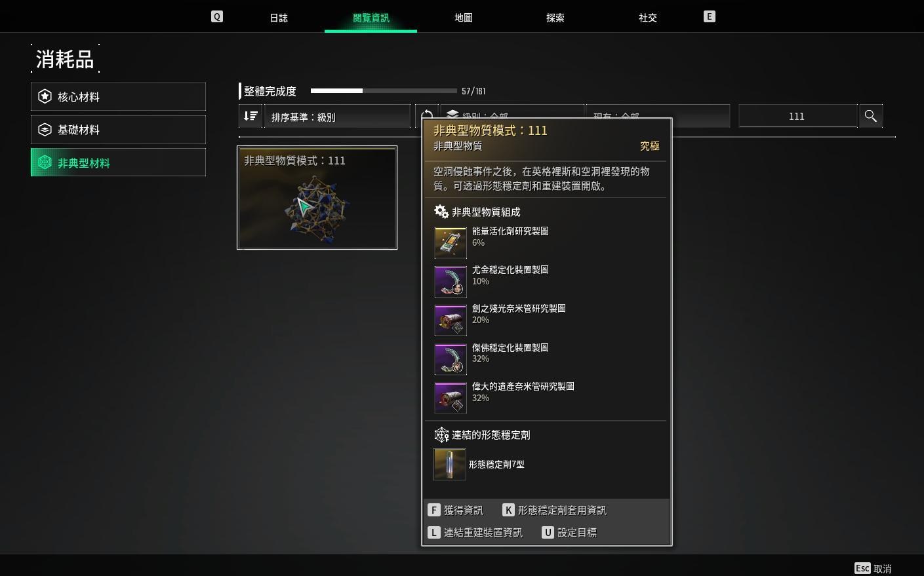This screenshot has height=576, width=924.
Task: Expand the 級別：全部 filter dropdown
Action: [512, 111]
